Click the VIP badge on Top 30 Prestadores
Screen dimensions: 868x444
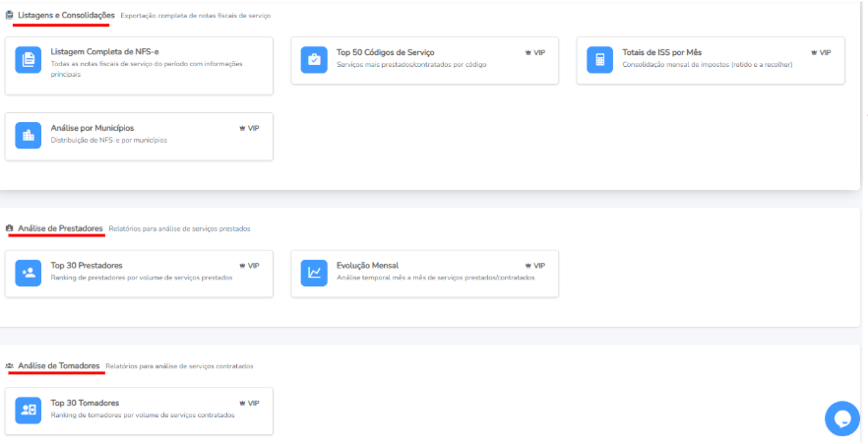(x=249, y=266)
